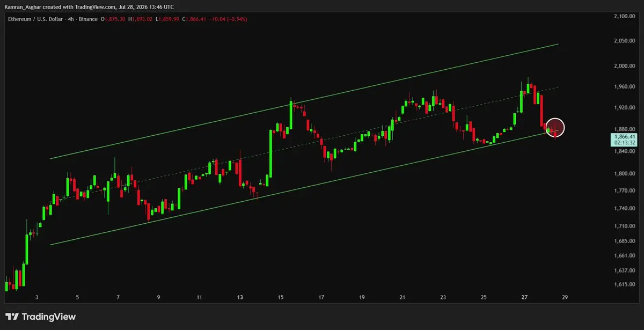
Task: Click the close value C1,866.41
Action: coord(196,19)
